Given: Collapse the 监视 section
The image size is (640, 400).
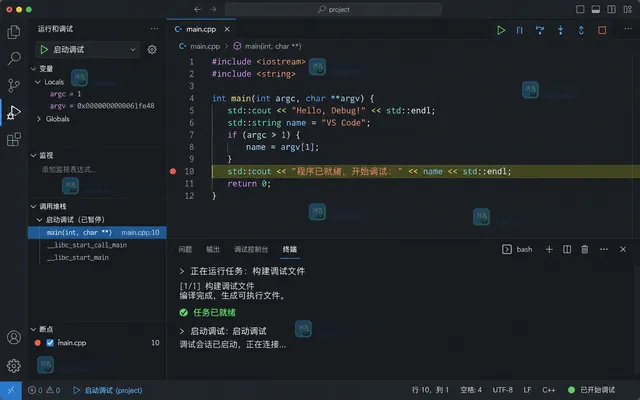Looking at the screenshot, I should click(x=34, y=155).
